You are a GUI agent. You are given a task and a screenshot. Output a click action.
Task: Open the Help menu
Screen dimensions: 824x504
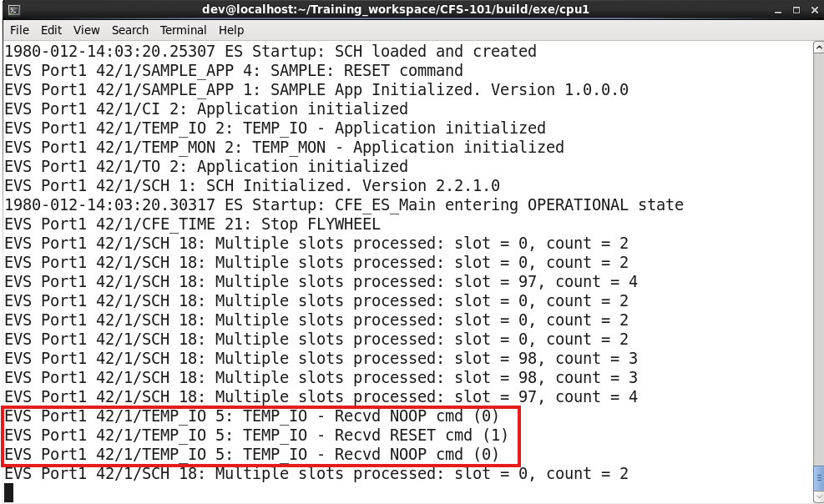(231, 30)
